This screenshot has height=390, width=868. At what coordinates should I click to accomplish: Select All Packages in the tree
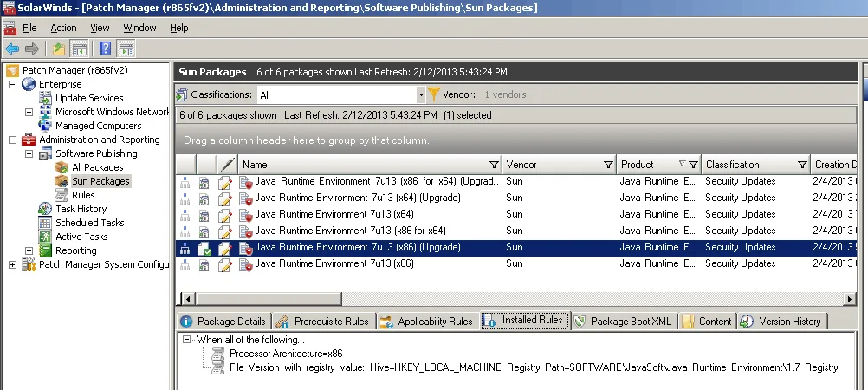click(x=97, y=167)
